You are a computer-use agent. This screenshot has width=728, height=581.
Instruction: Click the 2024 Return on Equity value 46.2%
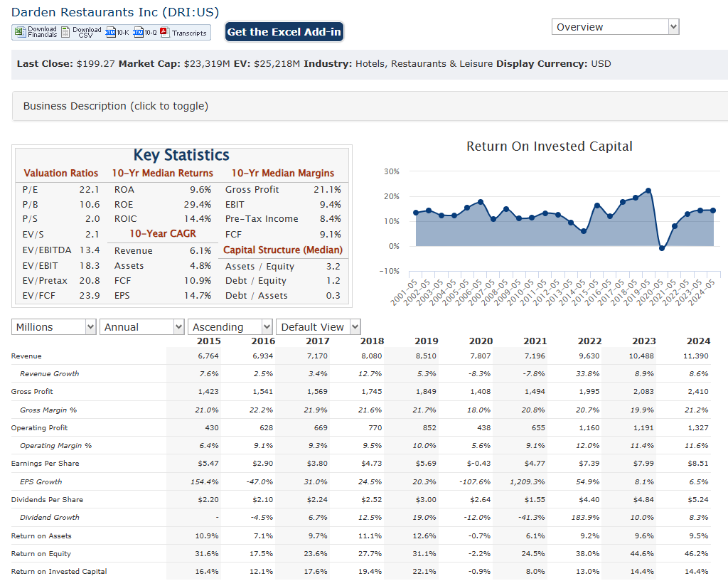[x=696, y=553]
